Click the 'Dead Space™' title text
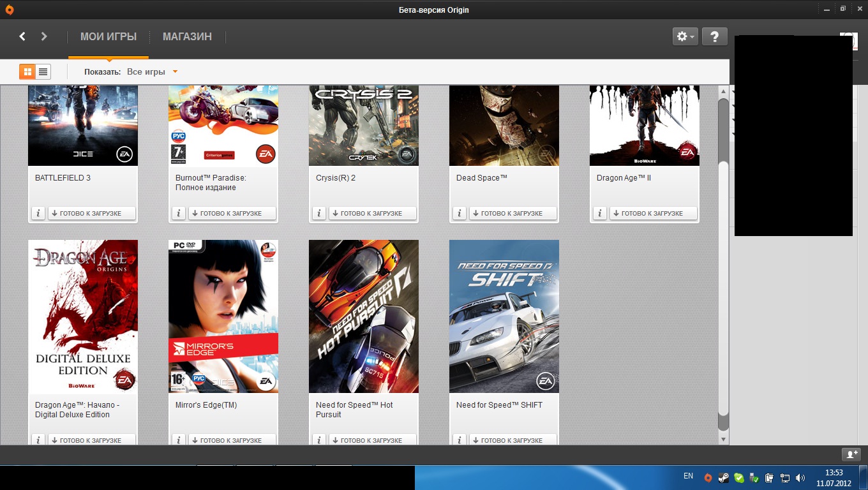This screenshot has height=490, width=868. [x=482, y=178]
